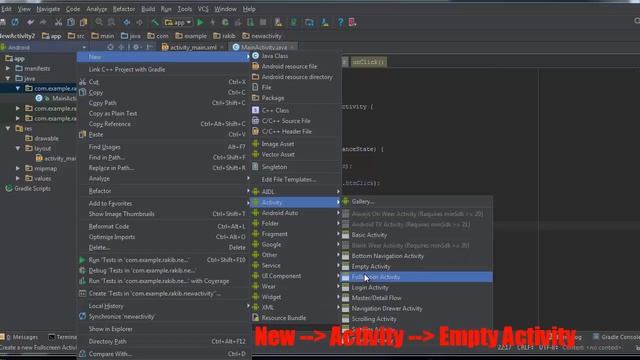This screenshot has width=640, height=360.
Task: Select Navigation Drawer Activity
Action: [417, 309]
